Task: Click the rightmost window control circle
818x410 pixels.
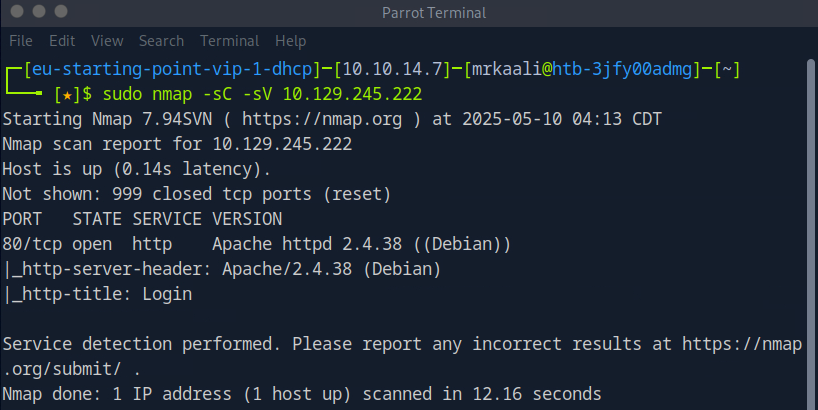Action: [x=62, y=13]
